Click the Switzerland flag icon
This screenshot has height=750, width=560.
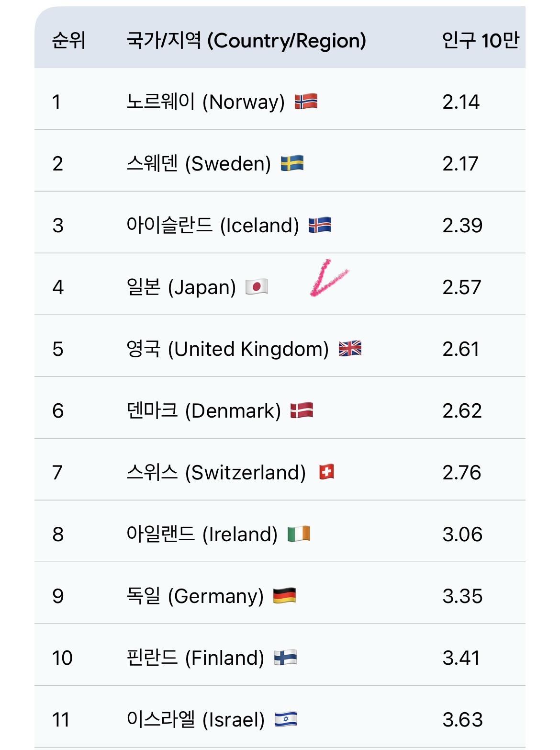pyautogui.click(x=326, y=472)
